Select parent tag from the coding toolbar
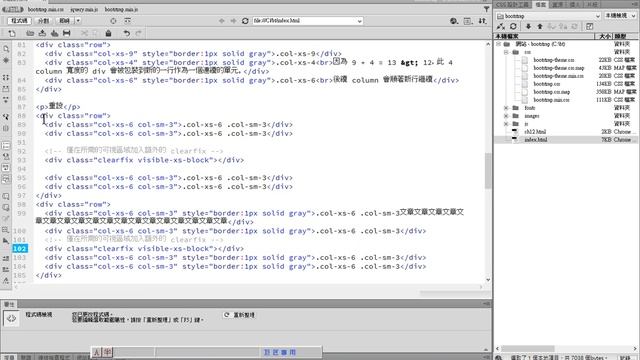The width and height of the screenshot is (640, 360). tap(6, 116)
